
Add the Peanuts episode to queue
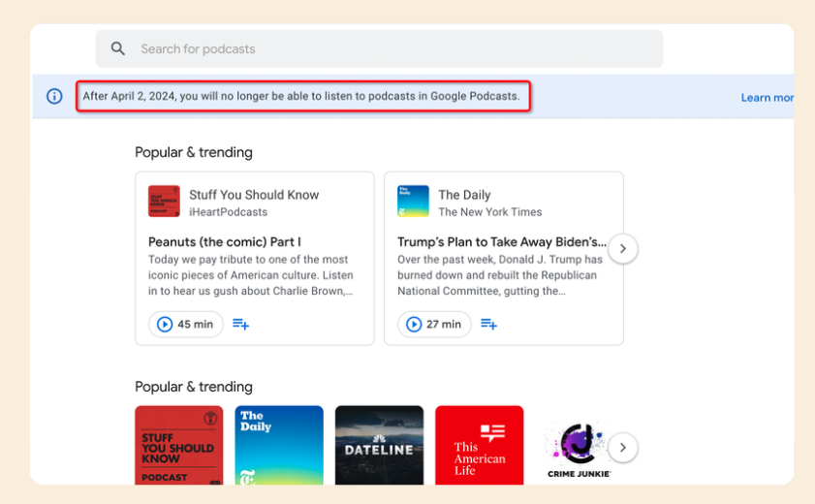(x=240, y=325)
